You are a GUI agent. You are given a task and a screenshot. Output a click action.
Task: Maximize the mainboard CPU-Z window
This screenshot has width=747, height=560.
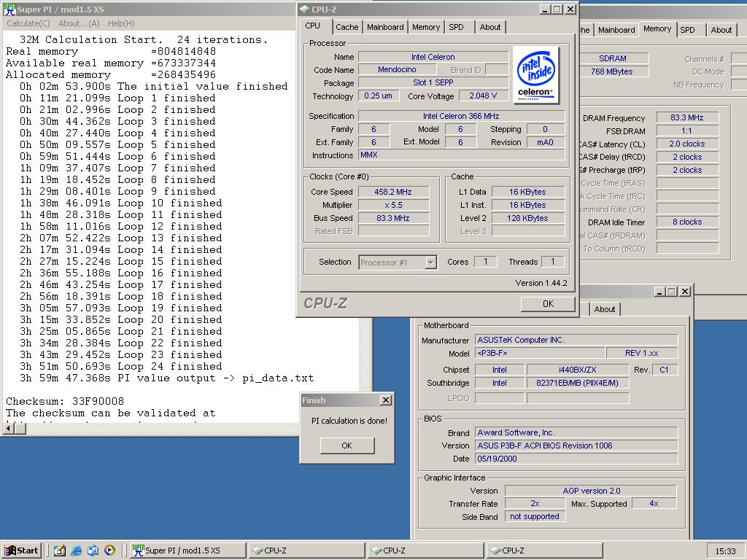tap(672, 292)
